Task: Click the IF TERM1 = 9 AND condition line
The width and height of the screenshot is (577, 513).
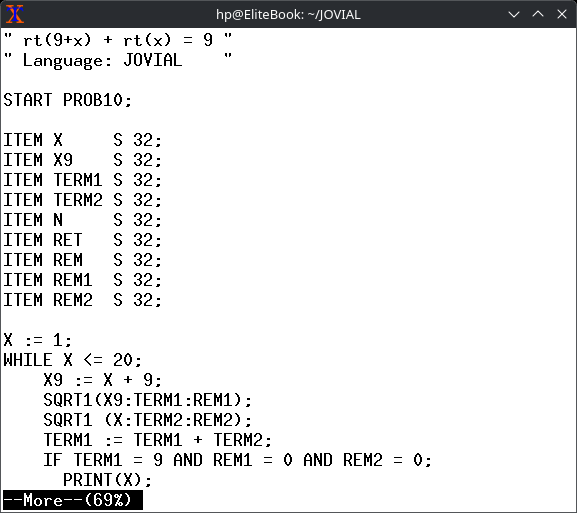Action: tap(237, 460)
